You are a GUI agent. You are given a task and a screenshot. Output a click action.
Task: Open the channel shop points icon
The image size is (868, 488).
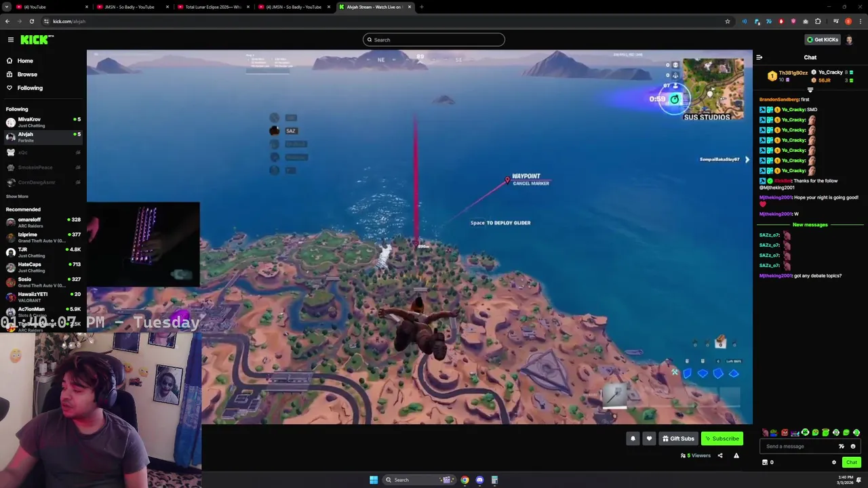tap(765, 462)
